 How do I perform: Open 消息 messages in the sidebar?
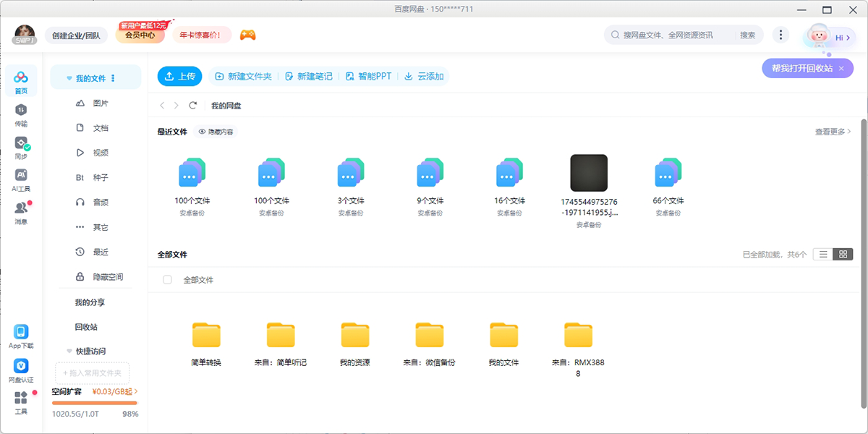pos(21,213)
